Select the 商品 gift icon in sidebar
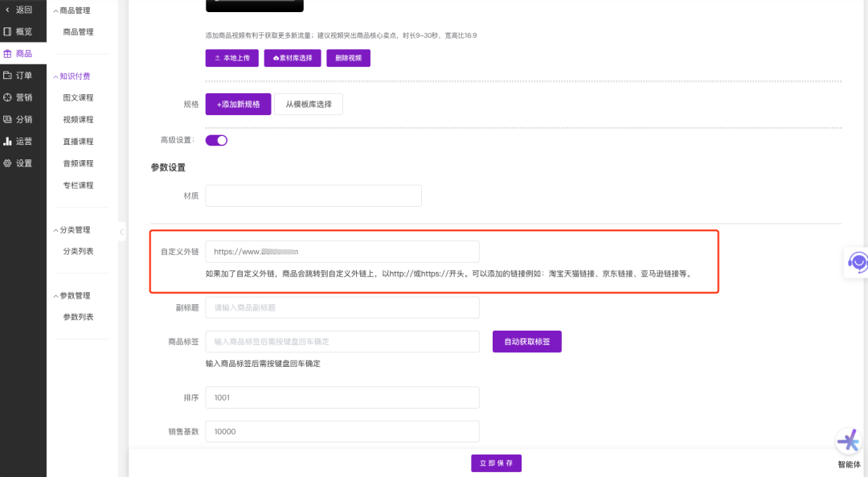Screen dimensions: 868x477 [7, 54]
